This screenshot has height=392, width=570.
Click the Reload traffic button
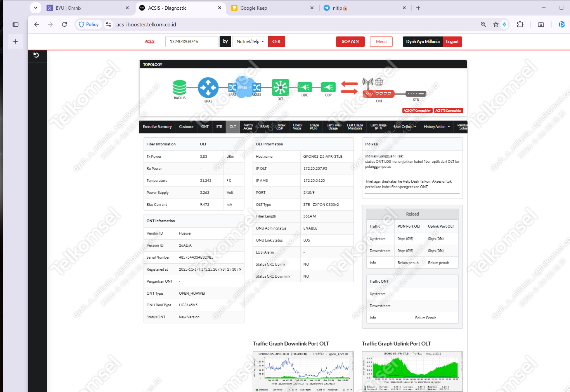(412, 214)
